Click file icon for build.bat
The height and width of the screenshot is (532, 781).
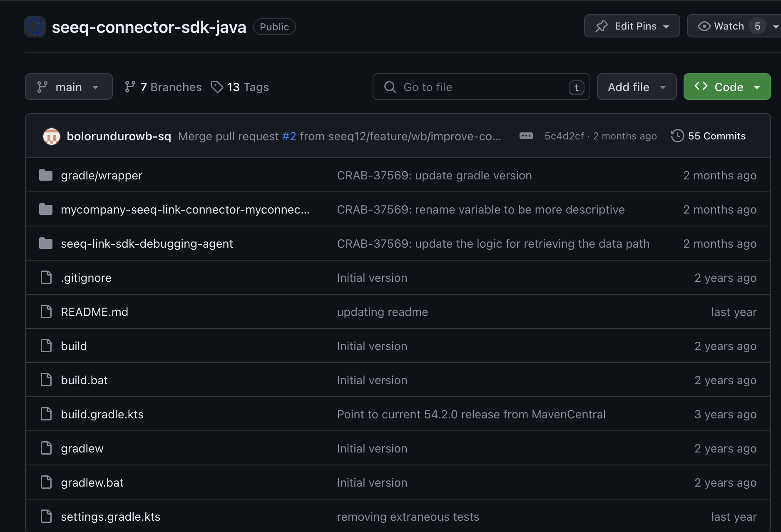point(46,380)
